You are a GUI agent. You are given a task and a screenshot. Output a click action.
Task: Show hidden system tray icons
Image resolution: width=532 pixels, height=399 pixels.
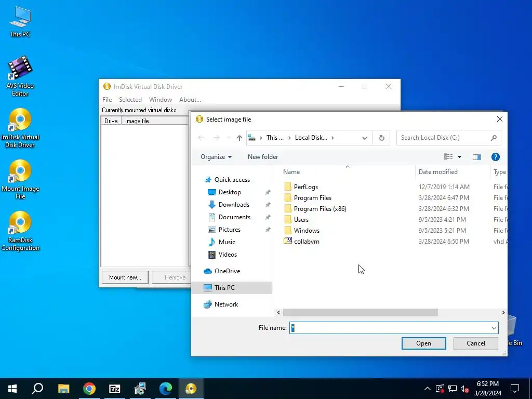(428, 389)
